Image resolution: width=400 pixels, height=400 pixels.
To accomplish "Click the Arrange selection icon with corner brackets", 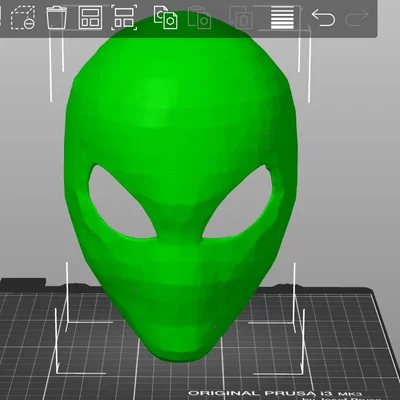I will point(124,18).
